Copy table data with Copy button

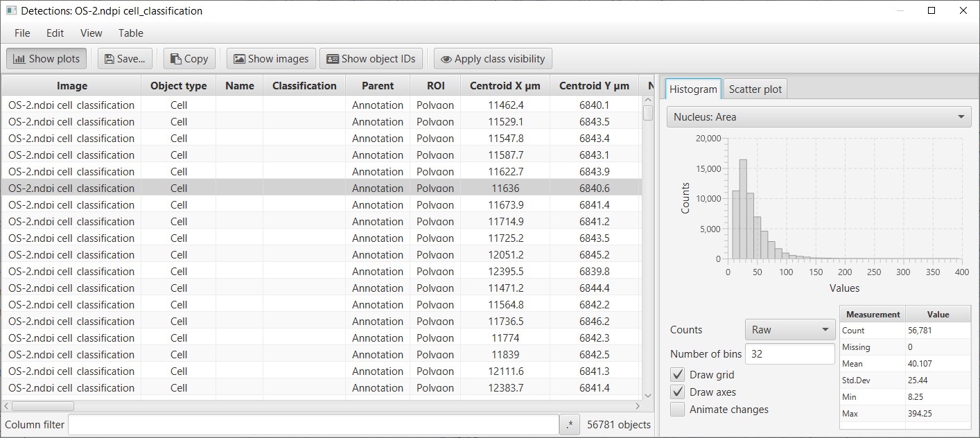(189, 59)
